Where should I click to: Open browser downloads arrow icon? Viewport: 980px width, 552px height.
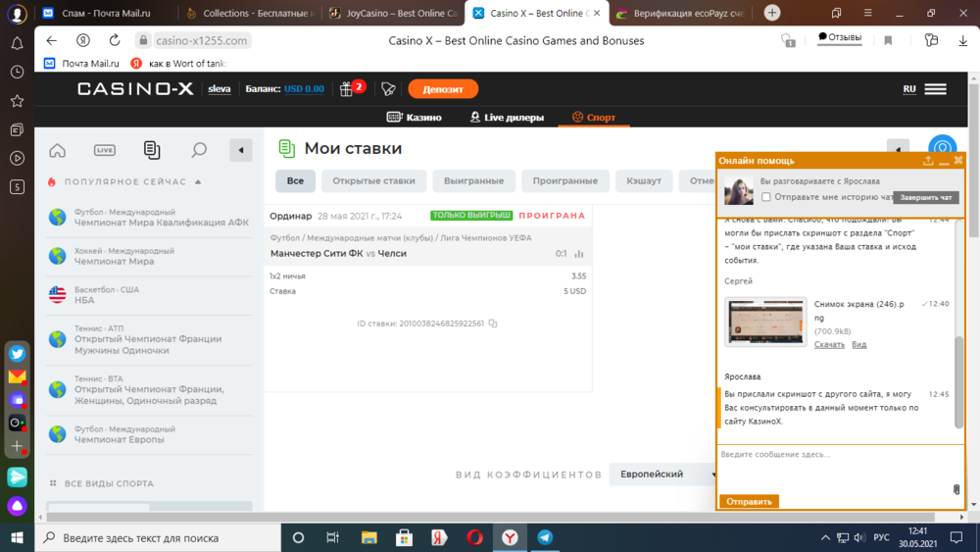point(962,40)
